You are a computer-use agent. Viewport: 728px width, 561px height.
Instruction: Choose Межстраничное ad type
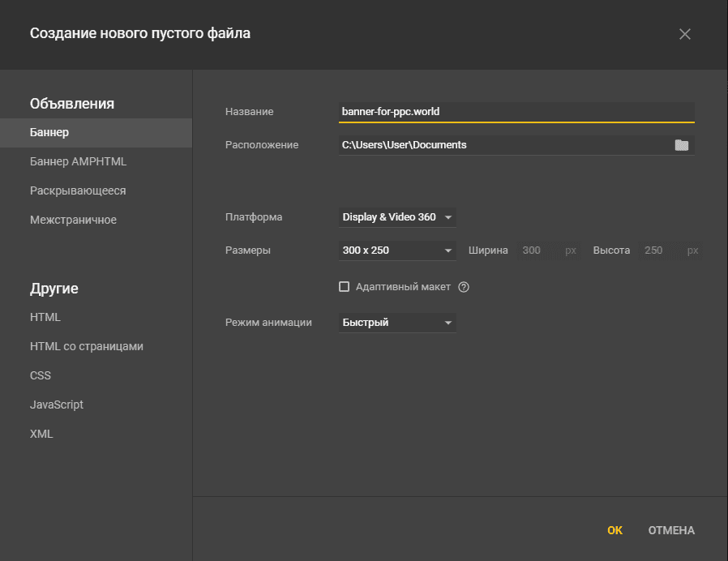pyautogui.click(x=73, y=220)
